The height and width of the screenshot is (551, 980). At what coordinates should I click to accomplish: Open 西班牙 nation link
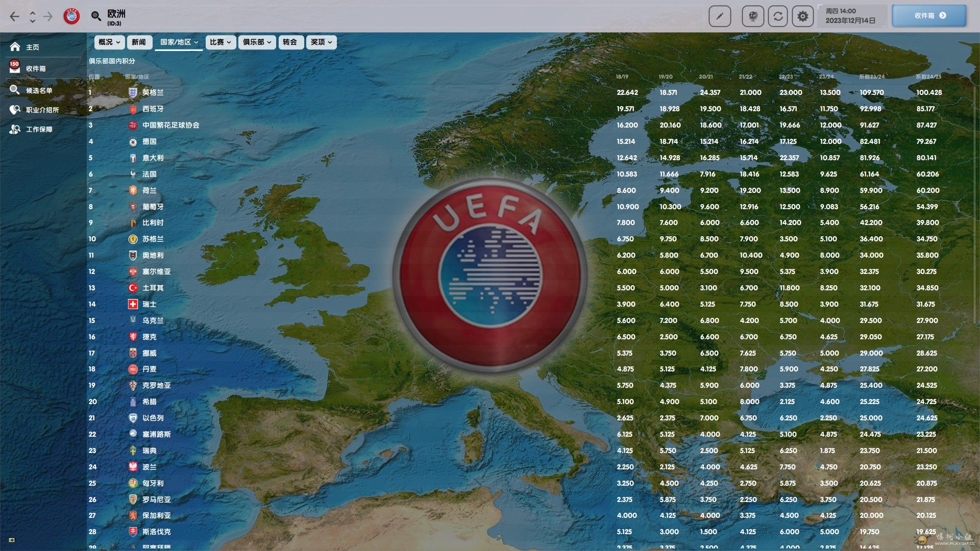click(153, 109)
